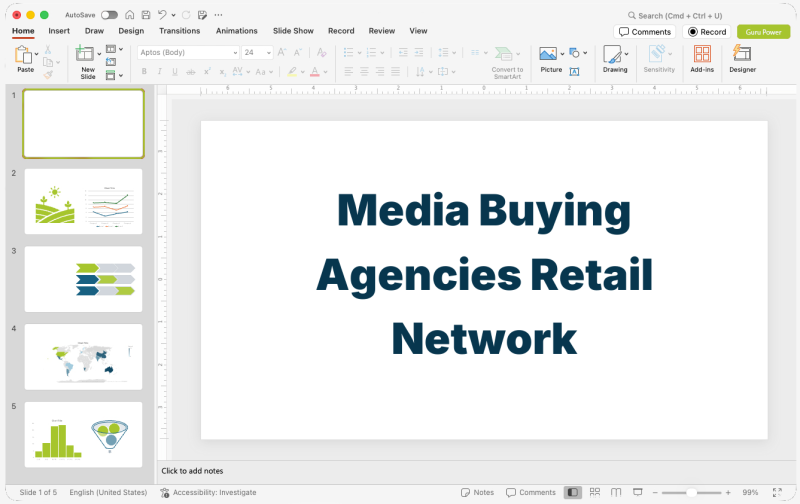Decrease font size with smaller A icon
The height and width of the screenshot is (504, 800).
point(298,52)
